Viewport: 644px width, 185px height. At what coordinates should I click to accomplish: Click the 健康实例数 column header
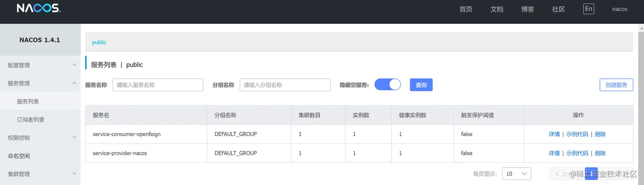[423, 115]
